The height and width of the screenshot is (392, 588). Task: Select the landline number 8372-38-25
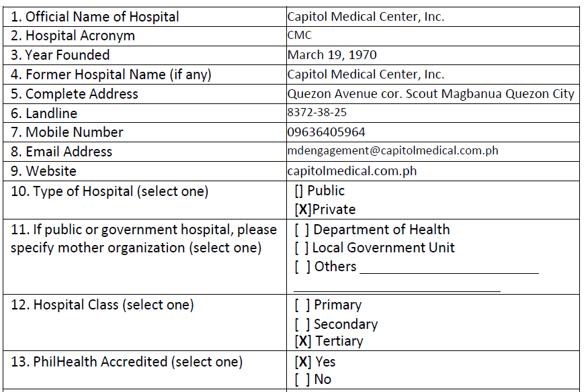pos(317,113)
